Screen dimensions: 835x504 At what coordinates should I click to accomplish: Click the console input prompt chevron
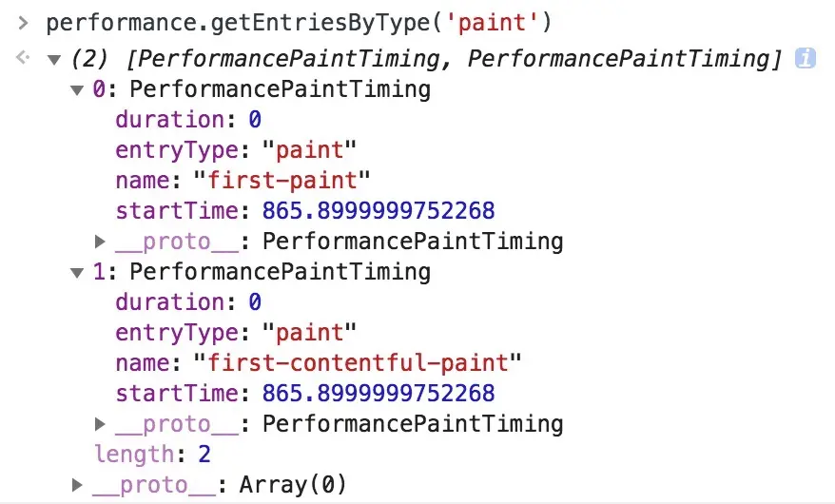pyautogui.click(x=23, y=23)
